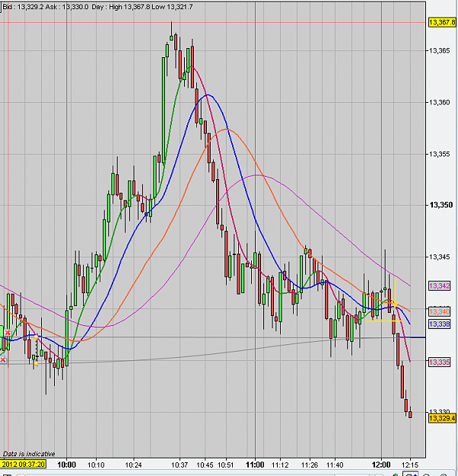
Task: Click the 11:40 time axis label
Action: coord(335,465)
